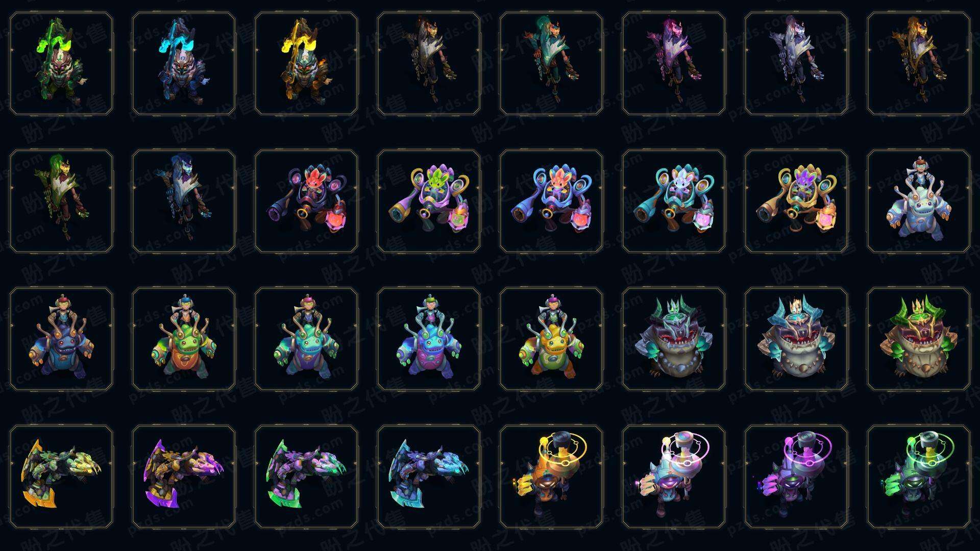
Task: Pick the gold mech with purple flower pilot
Action: pos(796,201)
